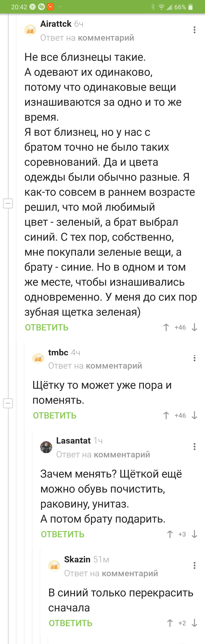Image resolution: width=205 pixels, height=644 pixels.
Task: Downvote Airattck's comment
Action: point(195,327)
